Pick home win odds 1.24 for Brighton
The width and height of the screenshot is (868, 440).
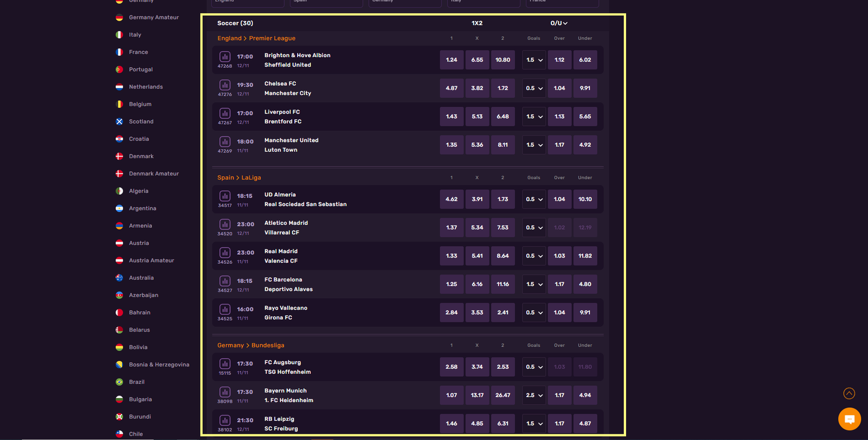tap(452, 60)
